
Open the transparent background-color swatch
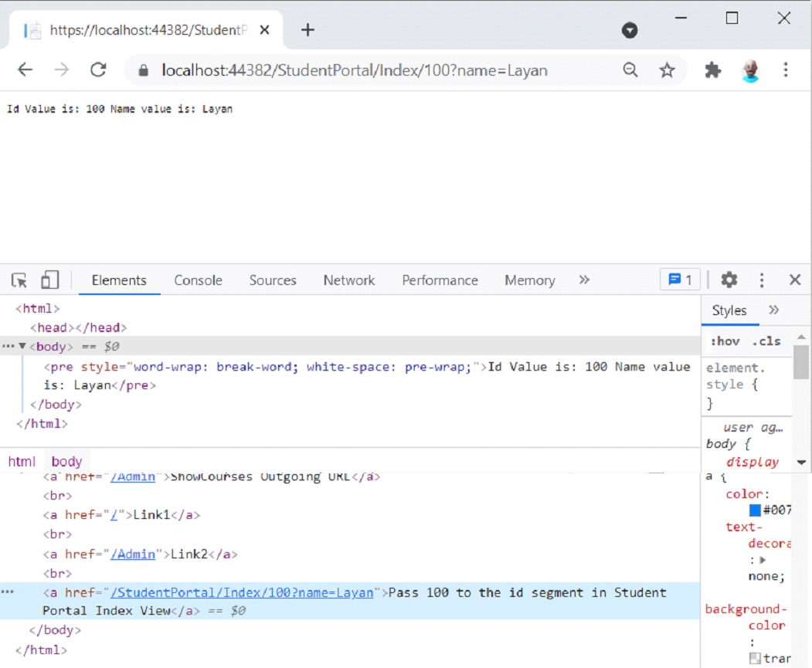(x=755, y=658)
